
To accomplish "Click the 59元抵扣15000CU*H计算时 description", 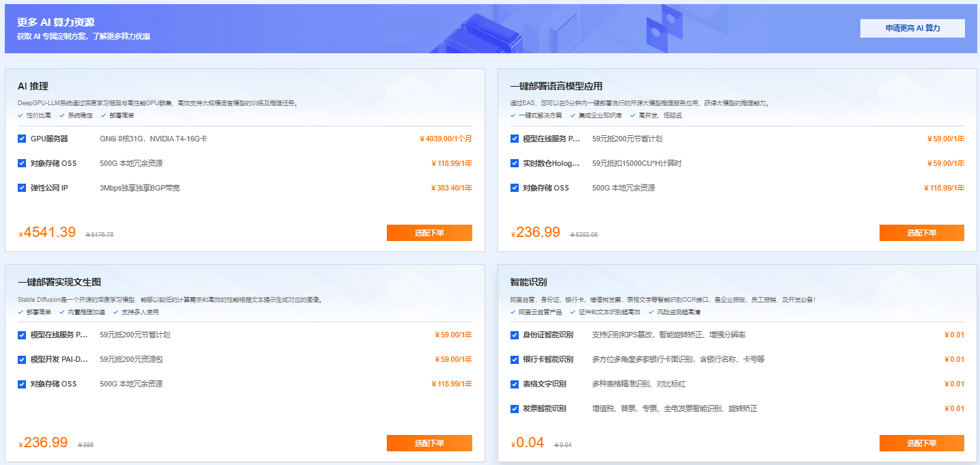I will (637, 163).
